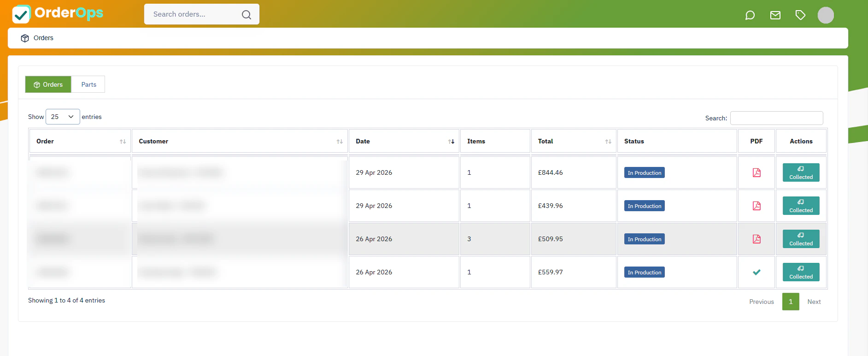Open PDF for the £509.95 order
Image resolution: width=868 pixels, height=356 pixels.
click(x=757, y=239)
